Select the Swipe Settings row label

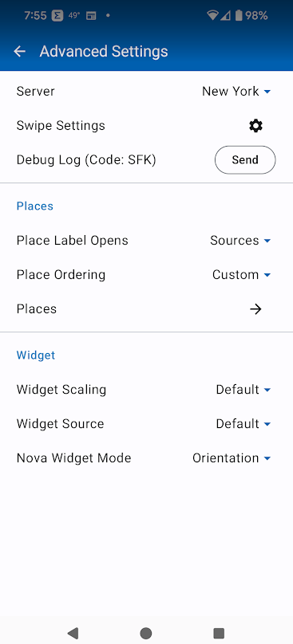coord(61,126)
